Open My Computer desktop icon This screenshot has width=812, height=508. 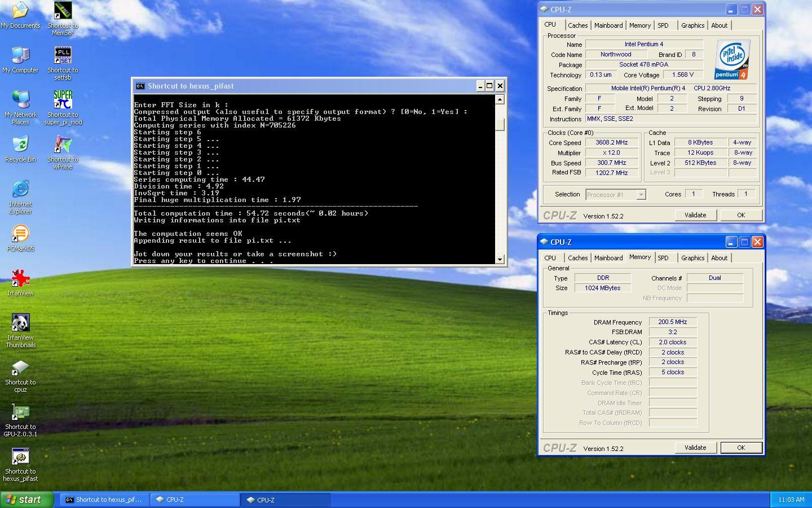click(x=20, y=60)
